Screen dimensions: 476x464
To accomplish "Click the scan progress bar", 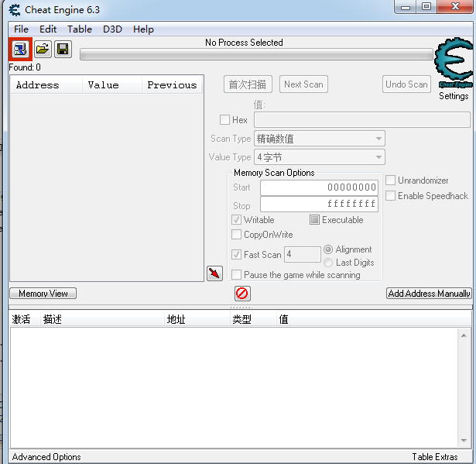I will click(256, 55).
